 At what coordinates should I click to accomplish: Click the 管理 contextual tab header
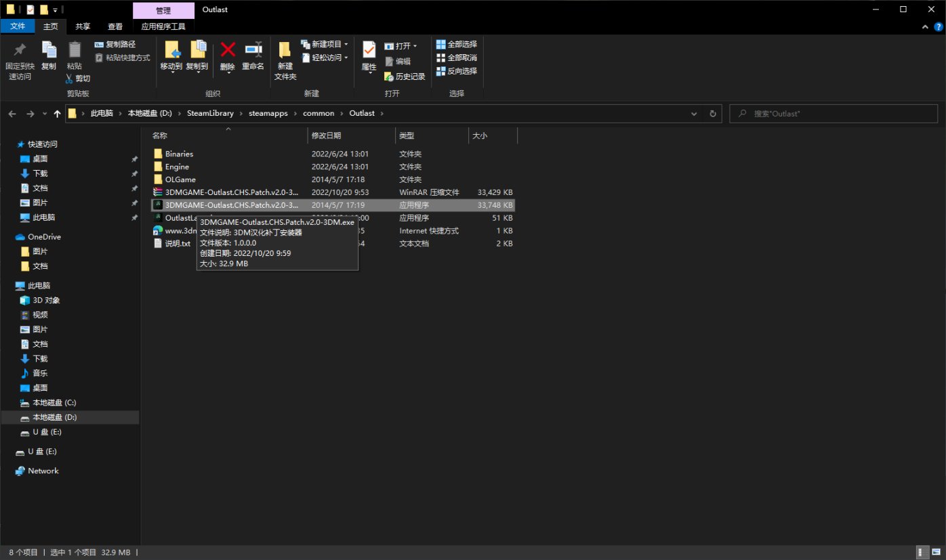pos(163,10)
